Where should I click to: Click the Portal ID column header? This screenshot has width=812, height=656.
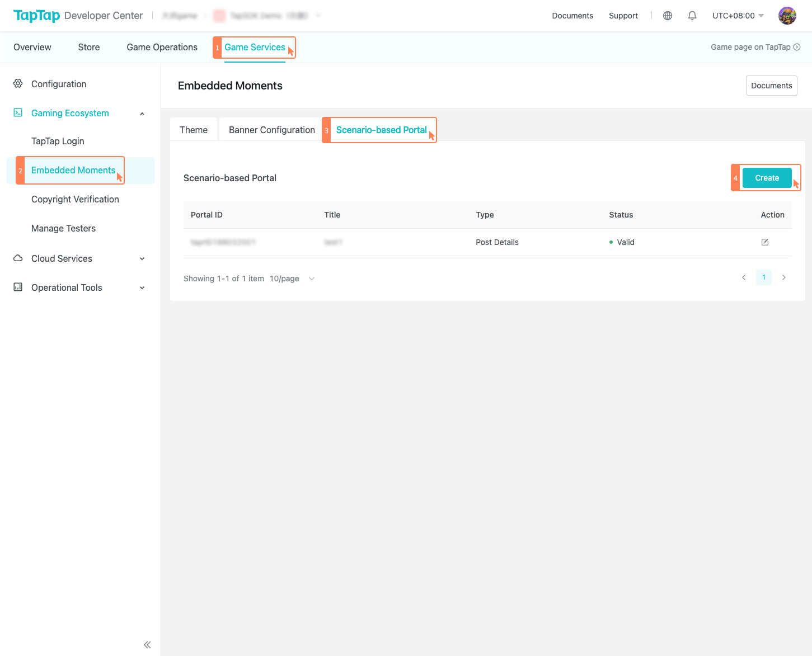[206, 215]
